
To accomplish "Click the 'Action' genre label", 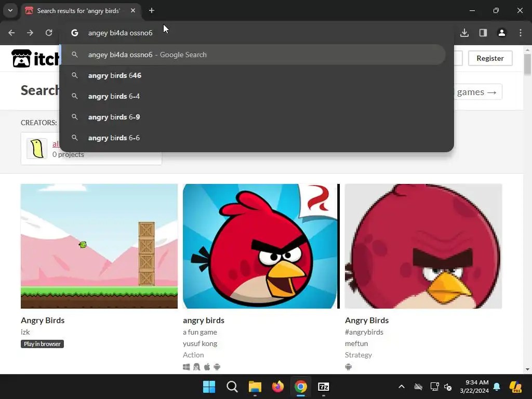I will coord(193,355).
